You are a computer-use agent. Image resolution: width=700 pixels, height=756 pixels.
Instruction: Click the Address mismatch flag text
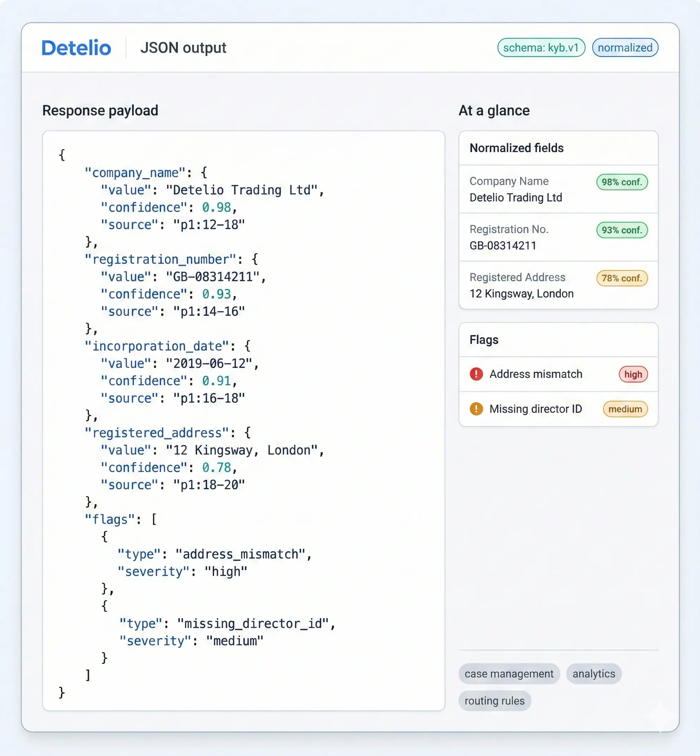(536, 374)
